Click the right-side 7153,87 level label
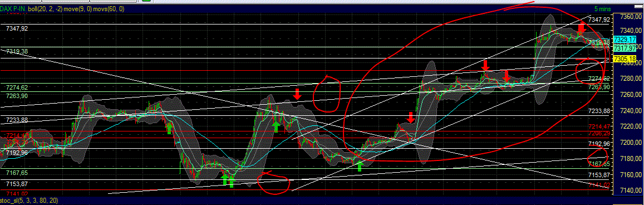Screen dimensions: 644x205 (599, 175)
